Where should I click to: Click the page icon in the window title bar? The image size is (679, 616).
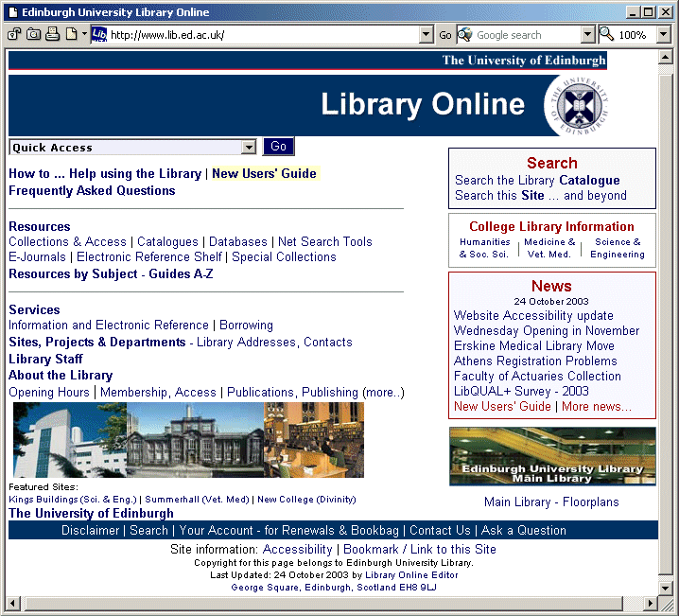point(13,12)
